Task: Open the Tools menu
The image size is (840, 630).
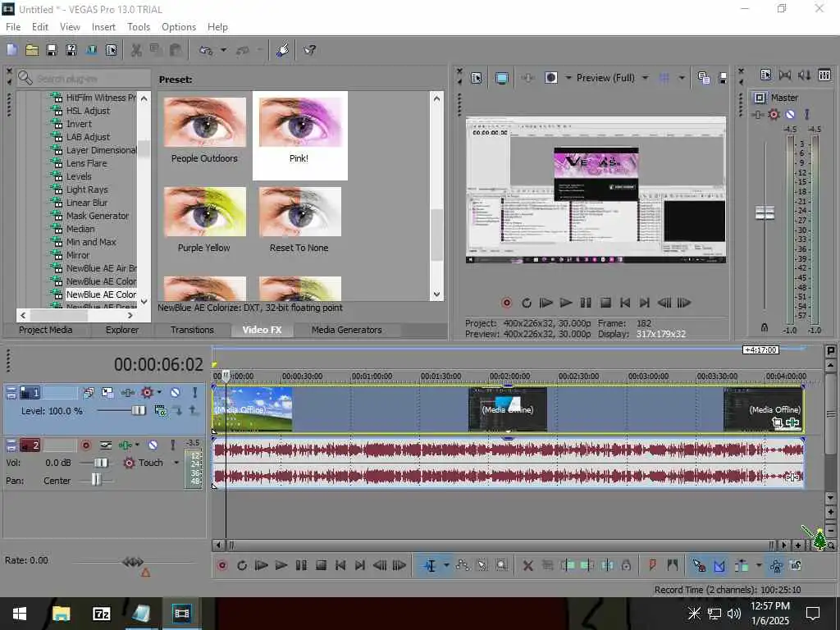Action: (138, 27)
